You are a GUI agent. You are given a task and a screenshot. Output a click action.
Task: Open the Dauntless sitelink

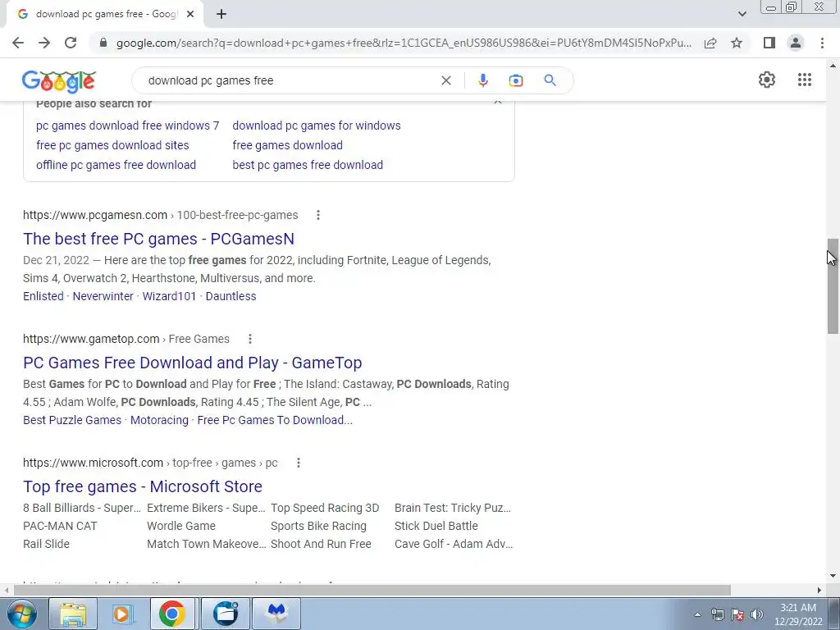pyautogui.click(x=231, y=296)
